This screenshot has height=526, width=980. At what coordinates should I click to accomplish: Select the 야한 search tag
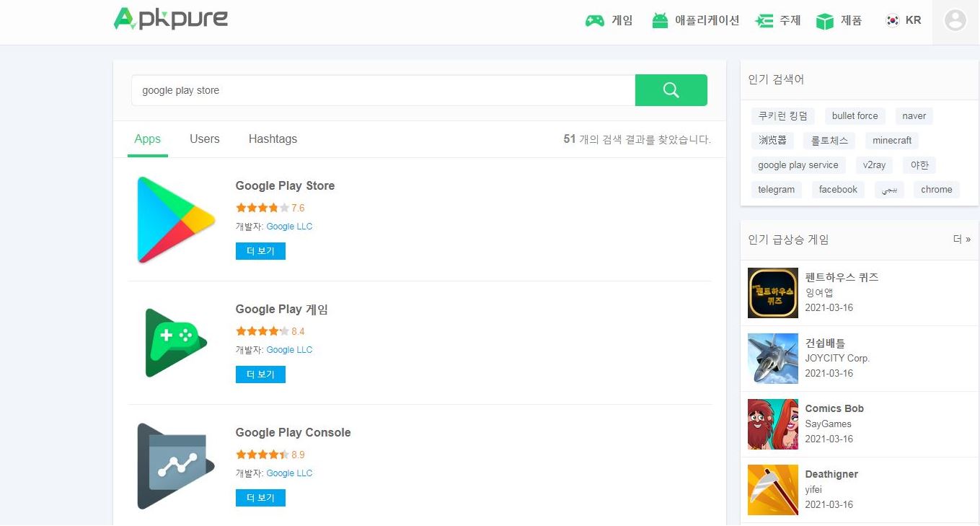(x=919, y=165)
